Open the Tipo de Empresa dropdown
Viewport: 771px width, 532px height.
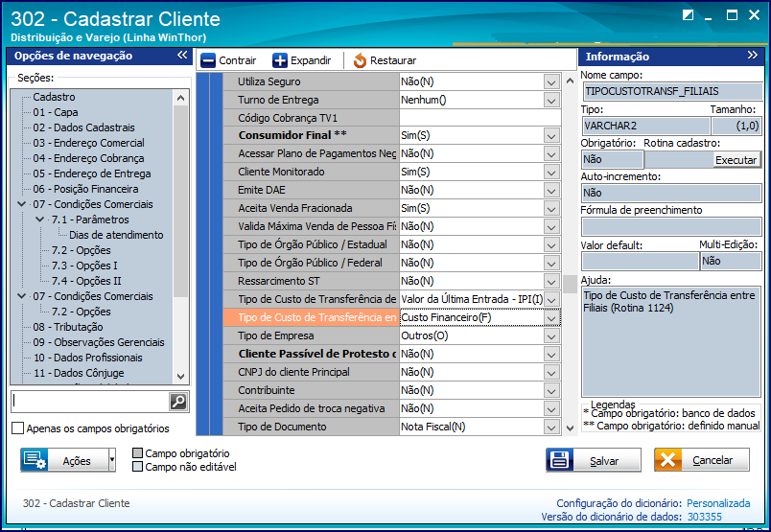(551, 335)
